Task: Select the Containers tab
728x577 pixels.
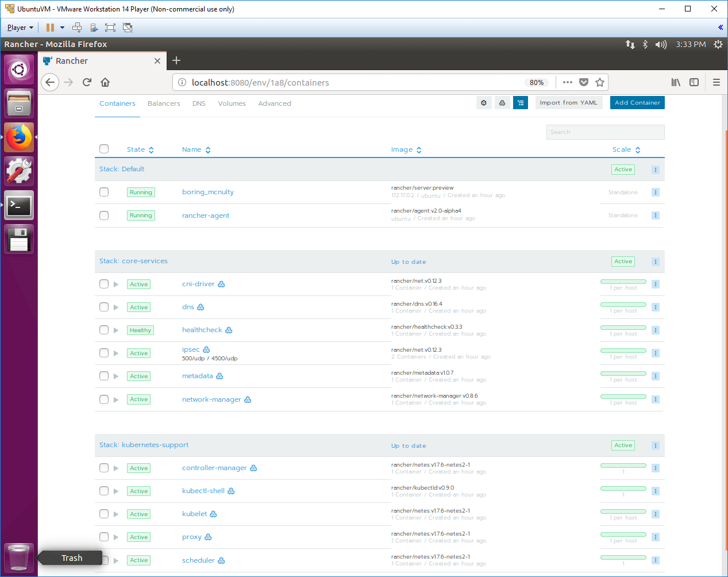Action: [117, 103]
